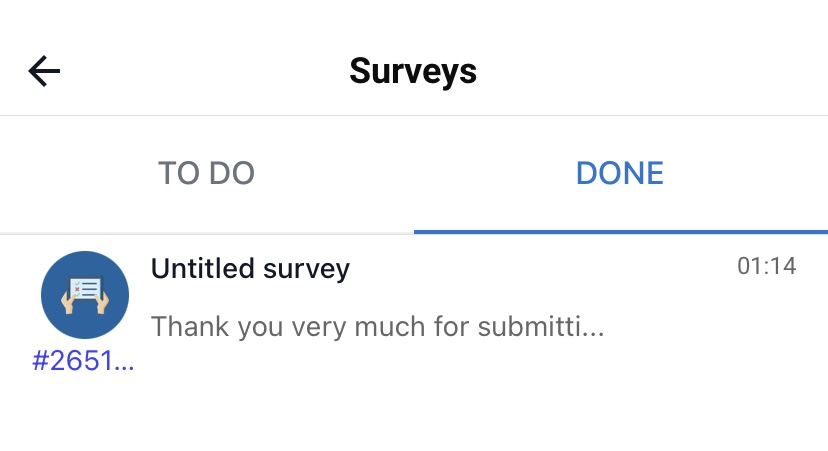Select the blue circular survey thumbnail
This screenshot has height=451, width=828.
[x=84, y=294]
